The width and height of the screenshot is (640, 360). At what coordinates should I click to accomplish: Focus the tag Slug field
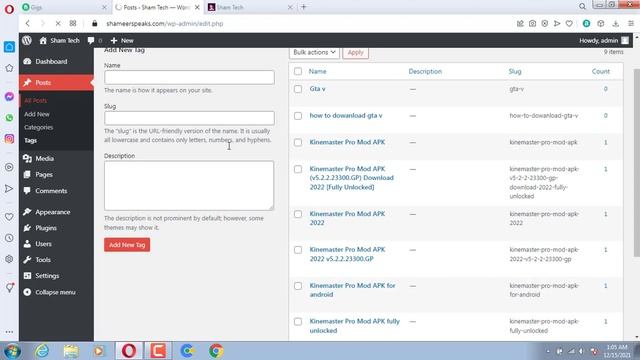coord(189,118)
